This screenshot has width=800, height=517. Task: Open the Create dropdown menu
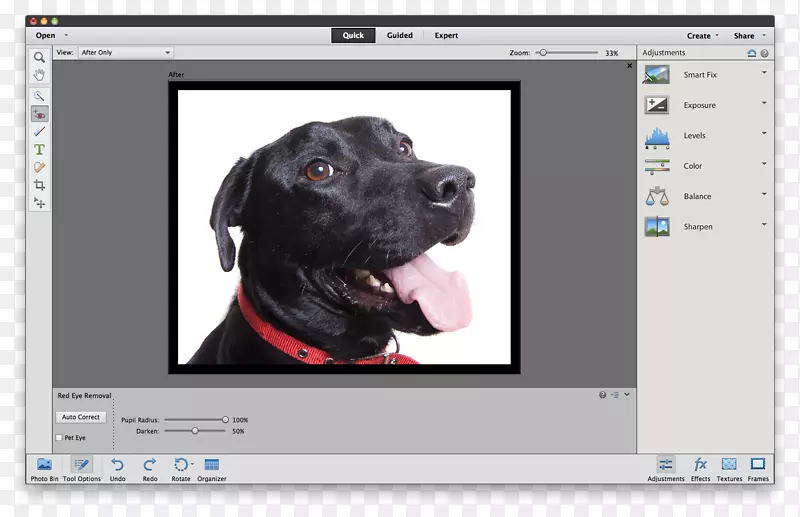[703, 36]
